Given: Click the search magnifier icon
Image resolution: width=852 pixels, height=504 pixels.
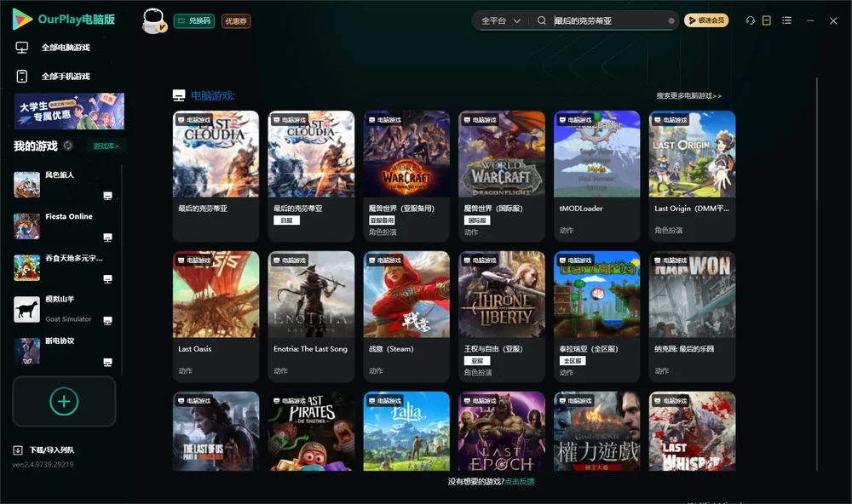Looking at the screenshot, I should (x=541, y=20).
